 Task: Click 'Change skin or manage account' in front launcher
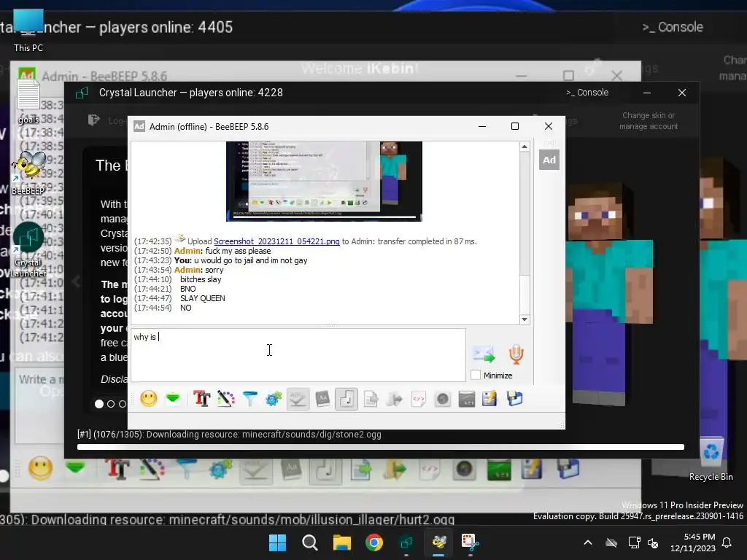pos(649,120)
